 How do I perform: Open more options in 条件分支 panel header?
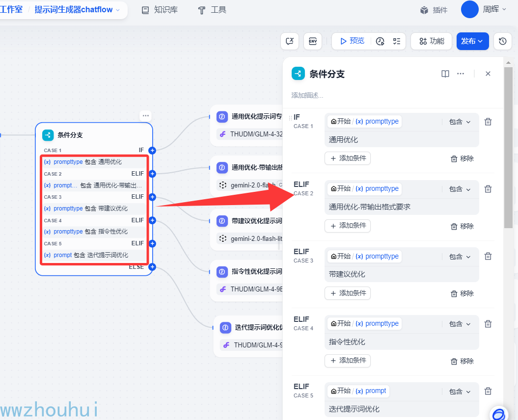[x=460, y=74]
